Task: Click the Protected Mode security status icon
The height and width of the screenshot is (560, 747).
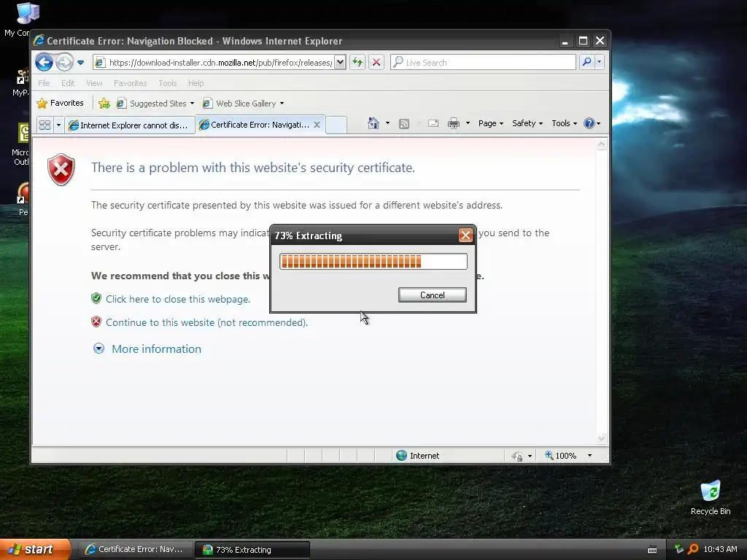Action: [517, 456]
